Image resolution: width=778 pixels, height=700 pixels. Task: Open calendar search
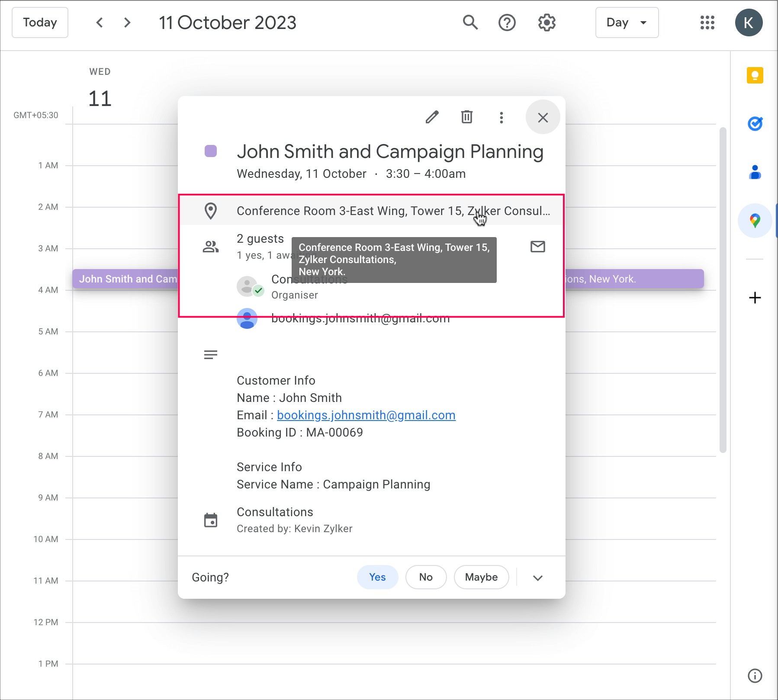470,22
